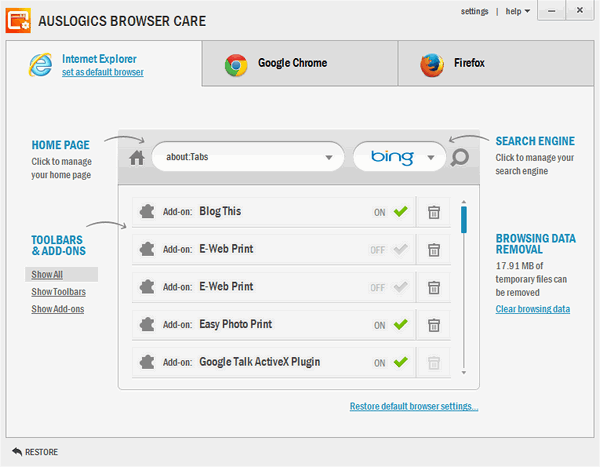Delete Easy Photo Print add-on via trash icon
The width and height of the screenshot is (600, 467).
(434, 325)
